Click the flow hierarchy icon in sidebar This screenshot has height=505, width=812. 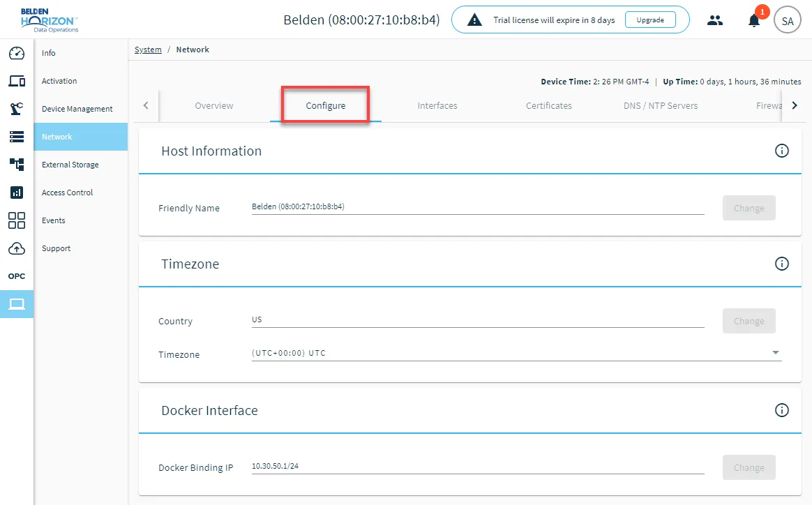(x=17, y=165)
